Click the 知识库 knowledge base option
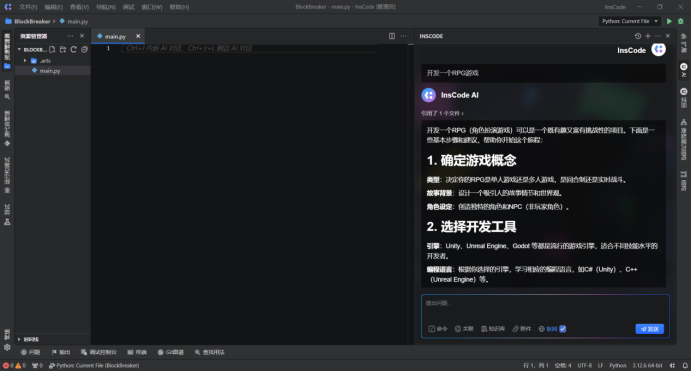 493,329
